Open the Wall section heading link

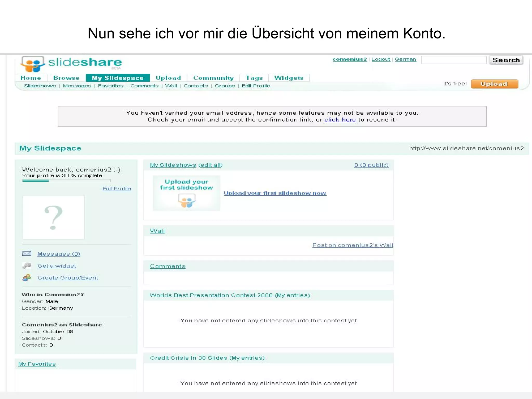coord(157,231)
